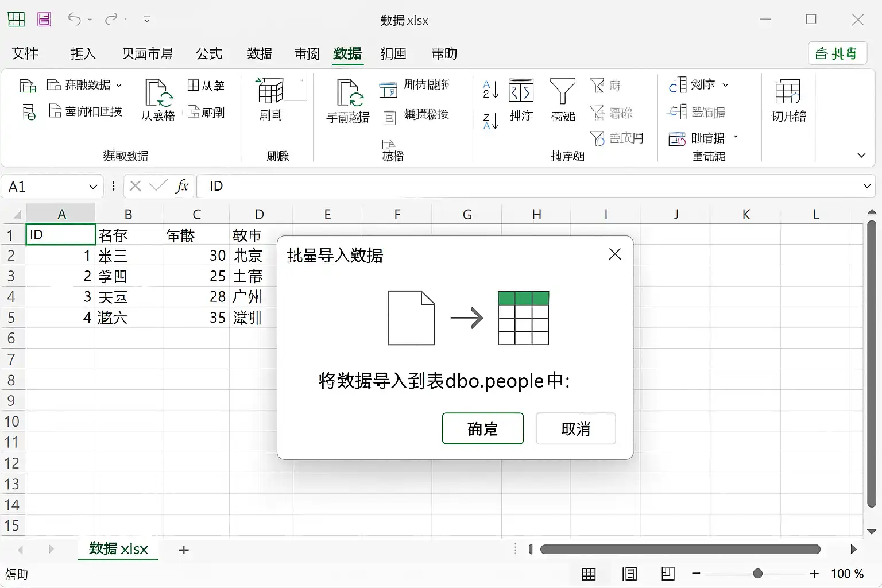Click the funnel Filter icon in ribbon
This screenshot has height=588, width=882.
(x=562, y=92)
